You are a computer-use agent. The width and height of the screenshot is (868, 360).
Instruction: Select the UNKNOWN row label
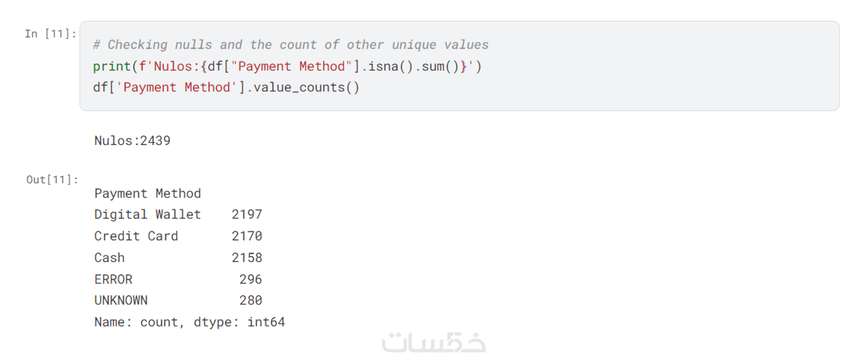pyautogui.click(x=121, y=300)
